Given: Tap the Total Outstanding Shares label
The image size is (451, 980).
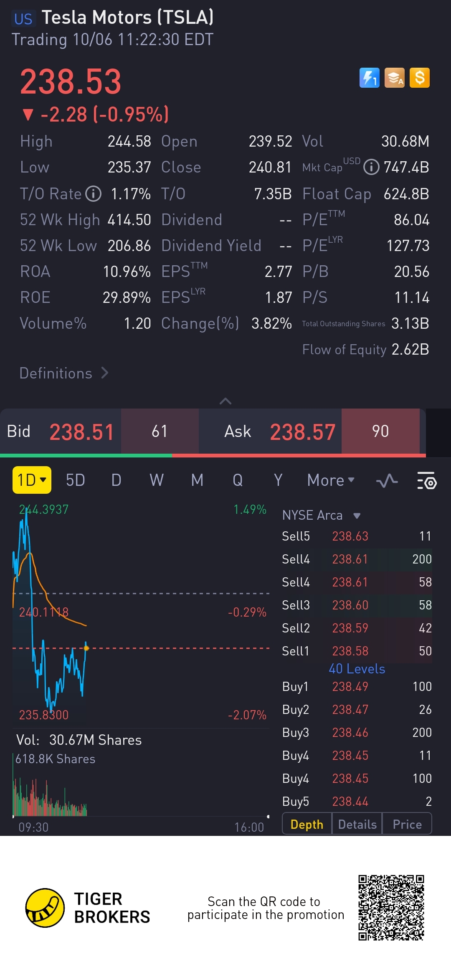Looking at the screenshot, I should (x=344, y=324).
